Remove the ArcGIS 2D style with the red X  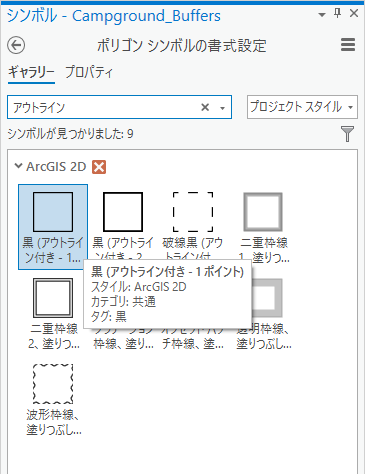click(99, 167)
